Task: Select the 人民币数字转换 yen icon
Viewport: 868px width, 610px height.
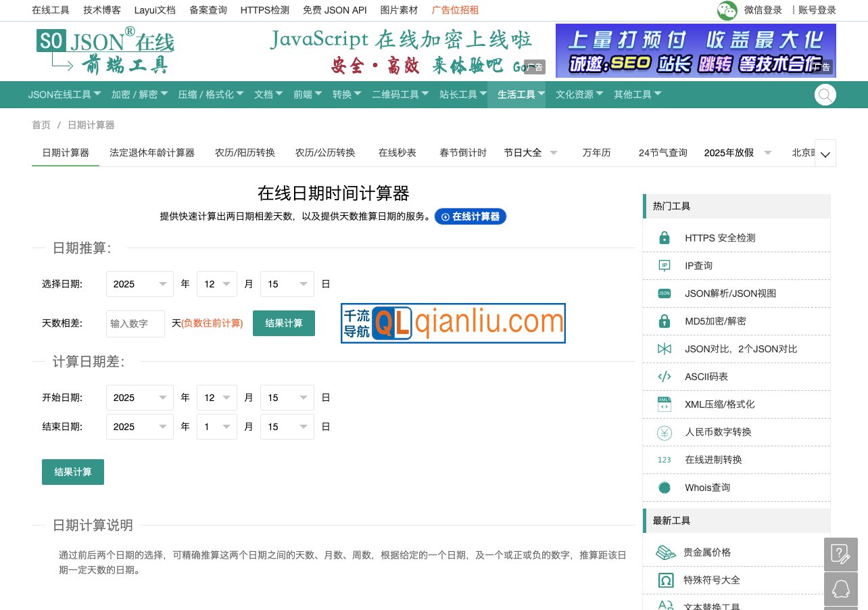Action: pyautogui.click(x=664, y=431)
